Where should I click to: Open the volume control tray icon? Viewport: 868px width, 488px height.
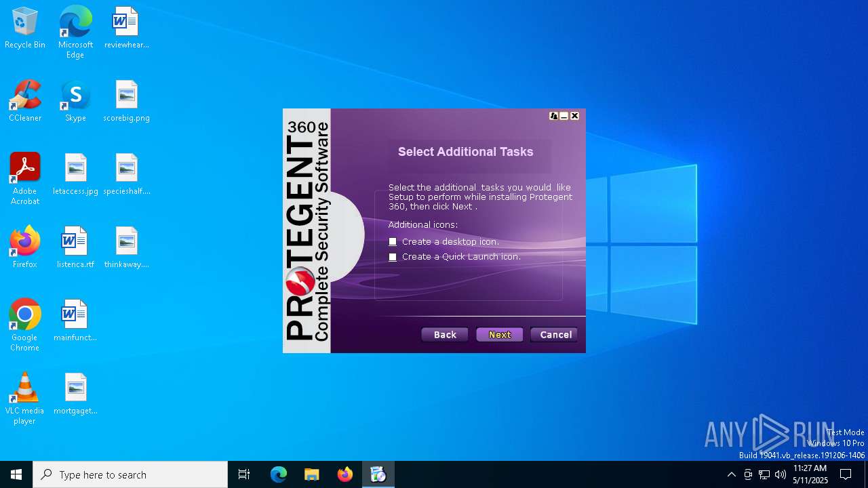point(781,474)
